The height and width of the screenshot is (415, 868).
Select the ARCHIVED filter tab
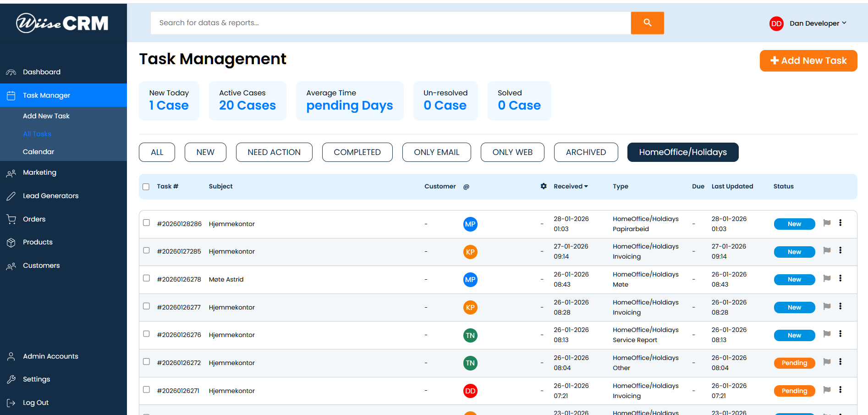586,152
